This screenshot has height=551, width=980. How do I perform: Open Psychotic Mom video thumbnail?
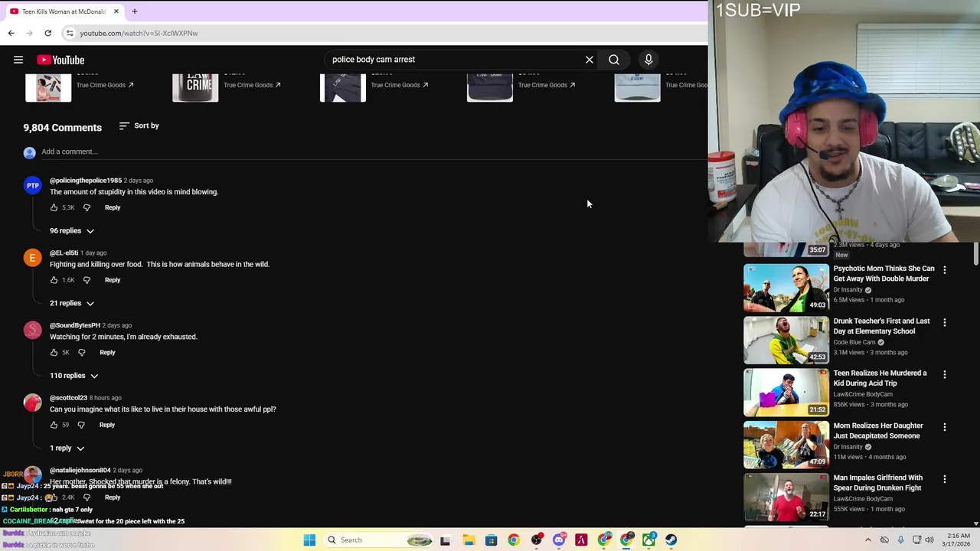point(786,288)
